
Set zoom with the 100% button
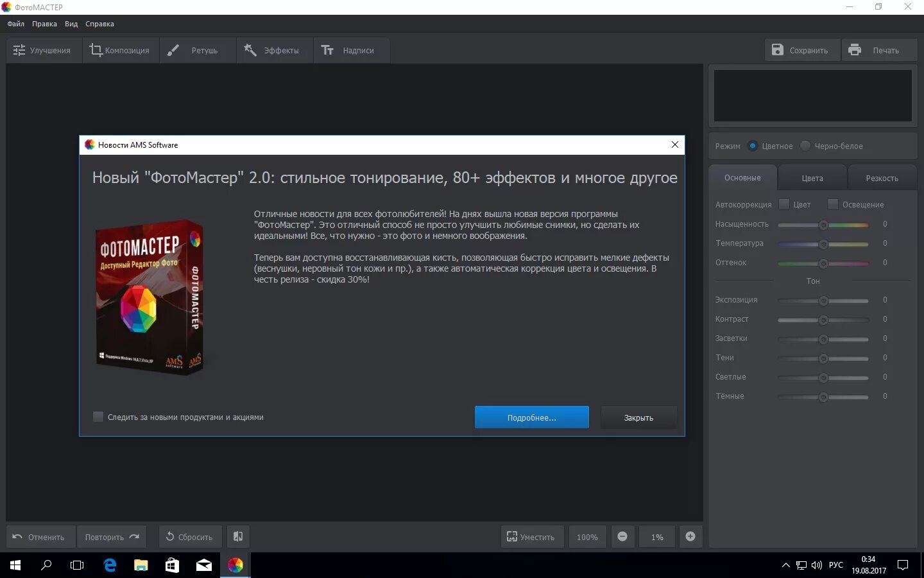587,537
